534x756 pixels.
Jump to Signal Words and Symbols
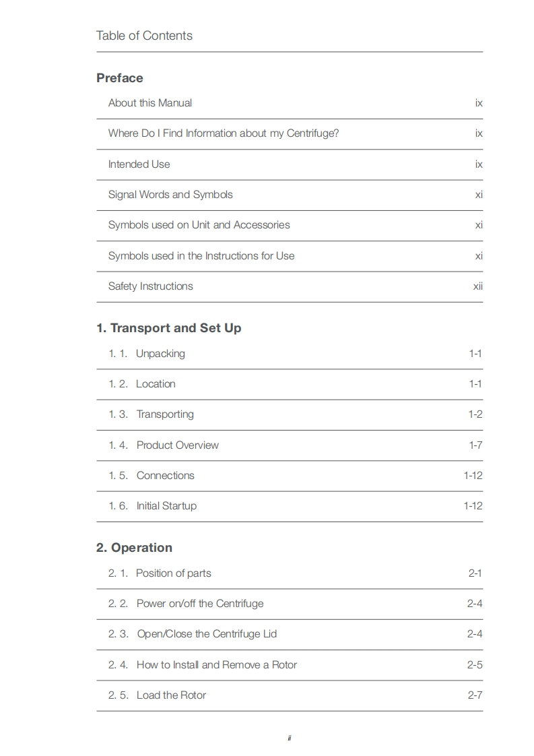click(x=170, y=195)
